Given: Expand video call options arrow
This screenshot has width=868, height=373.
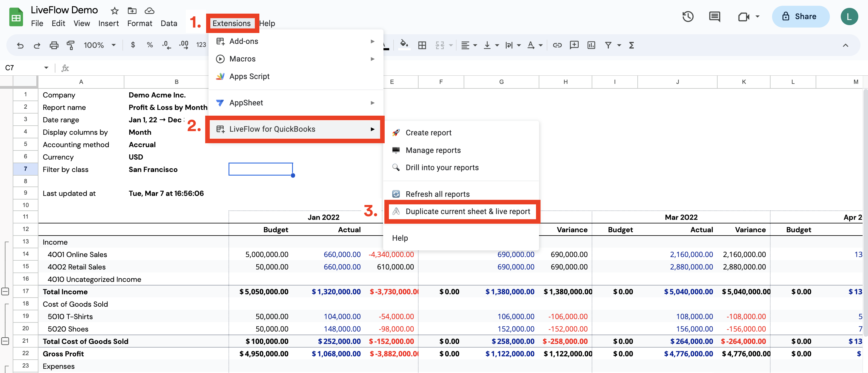Looking at the screenshot, I should coord(757,17).
